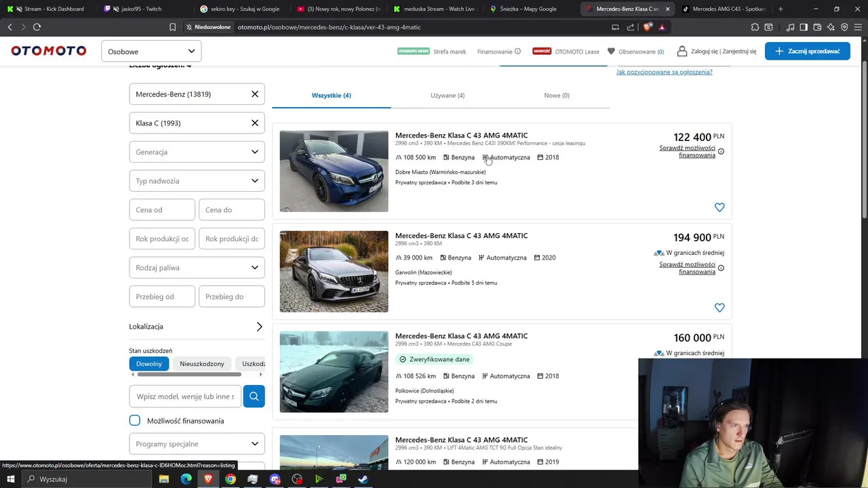
Task: Open the Strefa marek link
Action: click(x=432, y=52)
